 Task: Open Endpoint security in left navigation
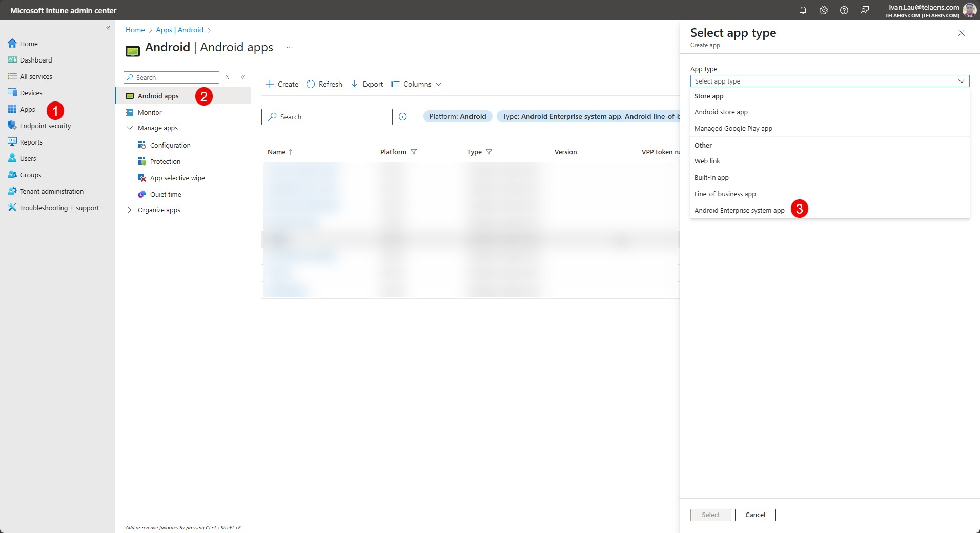point(45,126)
